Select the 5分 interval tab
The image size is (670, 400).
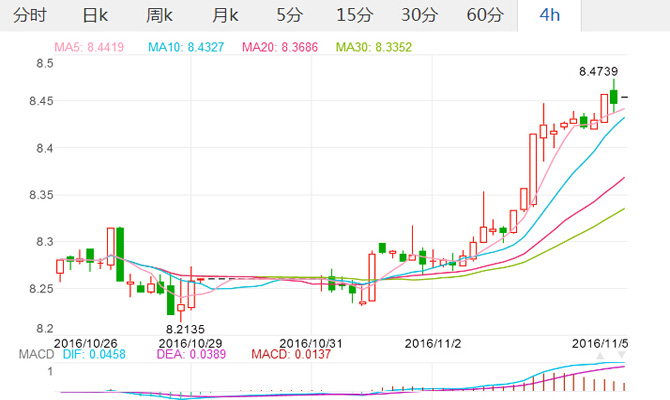[288, 15]
